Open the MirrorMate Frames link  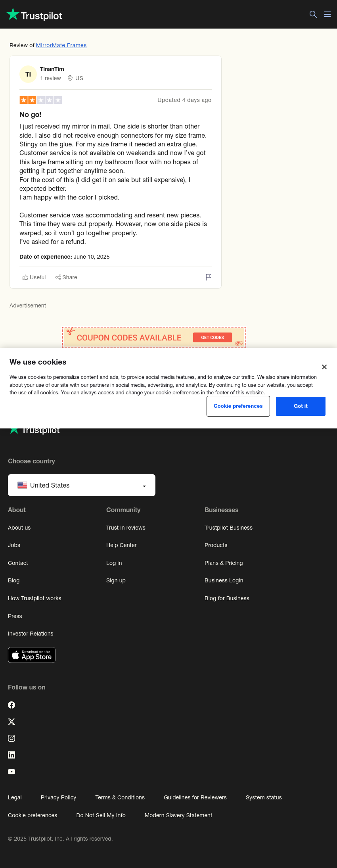click(61, 45)
